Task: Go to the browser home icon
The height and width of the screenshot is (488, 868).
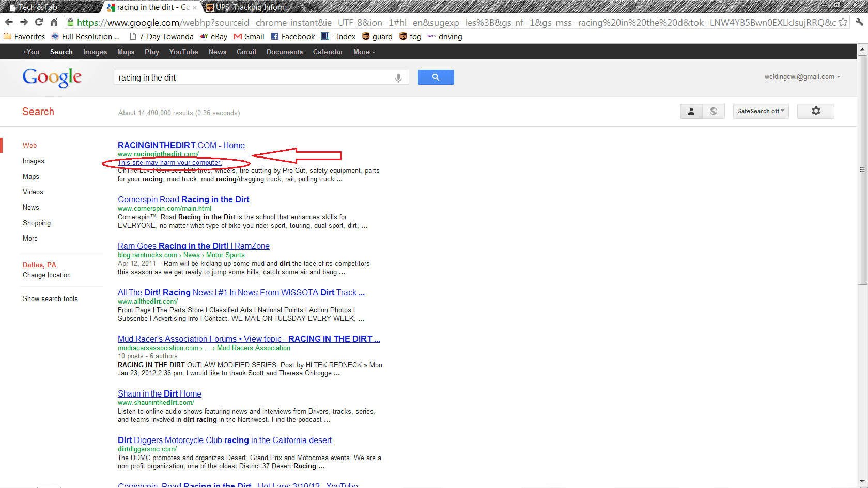Action: tap(54, 22)
